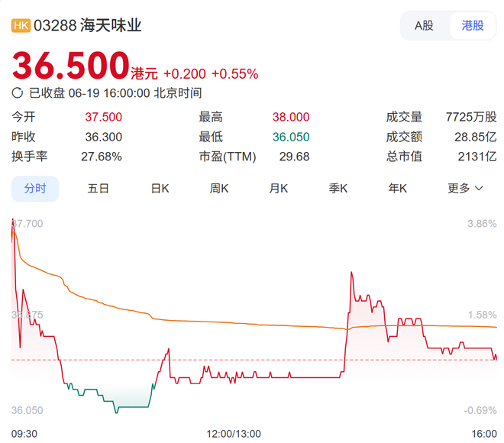The height and width of the screenshot is (443, 504).
Task: Switch to the 五日 chart tab
Action: point(98,188)
